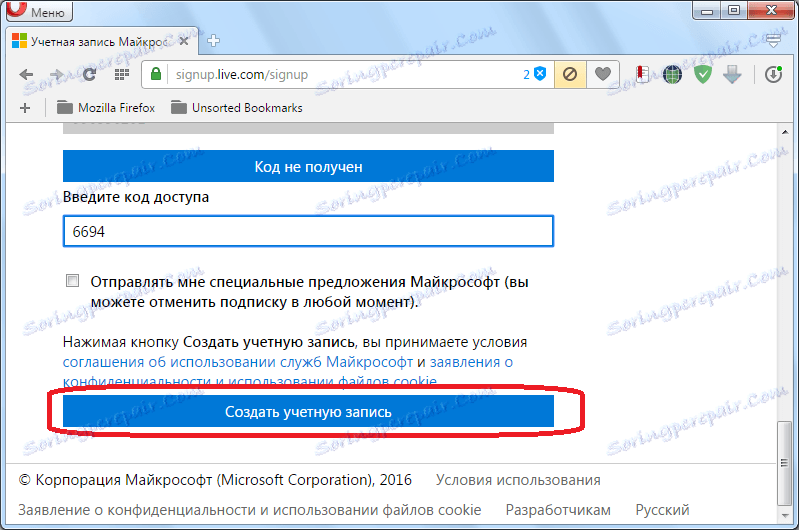Viewport: 799px width, 530px height.
Task: Change language via Русский link
Action: point(662,510)
